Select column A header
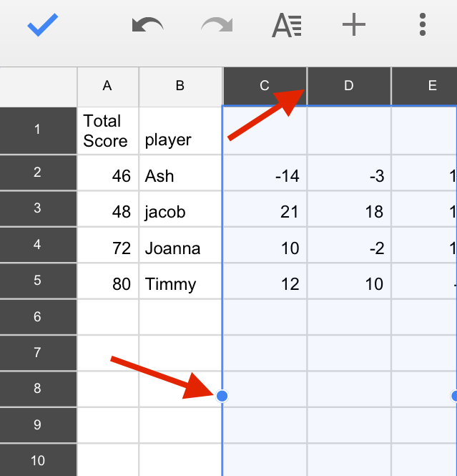Viewport: 457px width, 476px height. (108, 87)
